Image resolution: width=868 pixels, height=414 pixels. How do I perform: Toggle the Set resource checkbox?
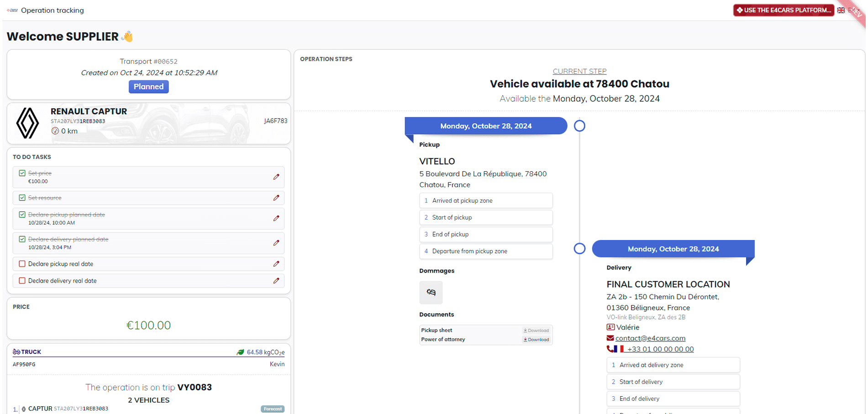(x=22, y=198)
